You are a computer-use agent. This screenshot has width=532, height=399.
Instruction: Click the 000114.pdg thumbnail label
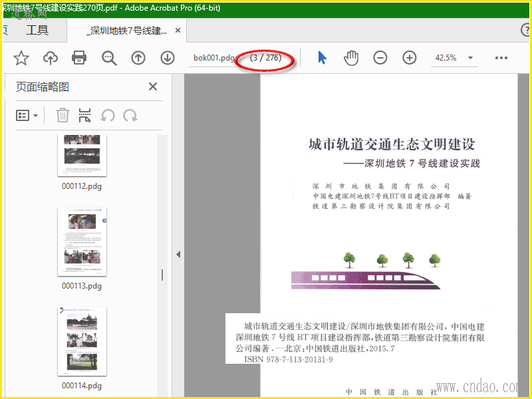pos(82,386)
